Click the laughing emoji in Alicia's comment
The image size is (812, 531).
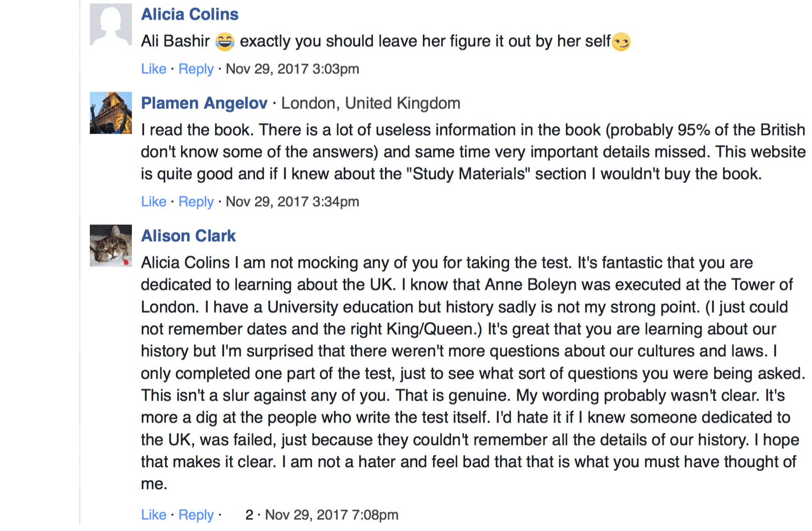coord(225,42)
